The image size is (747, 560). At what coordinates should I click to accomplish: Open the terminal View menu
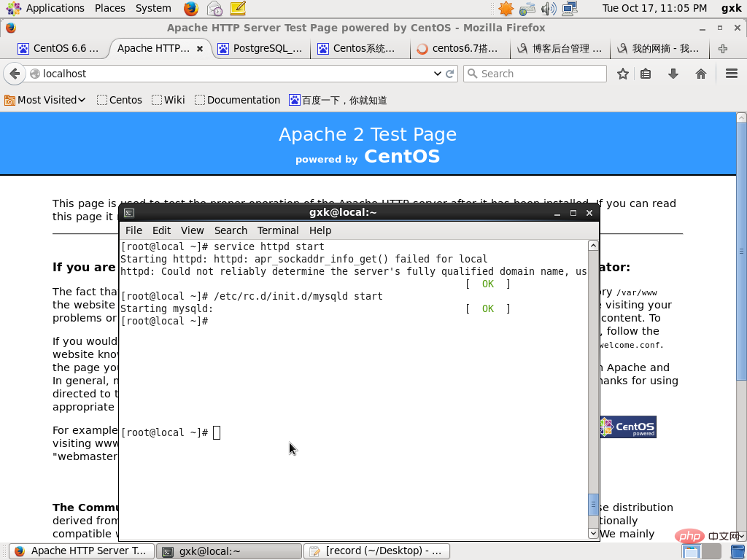[193, 230]
